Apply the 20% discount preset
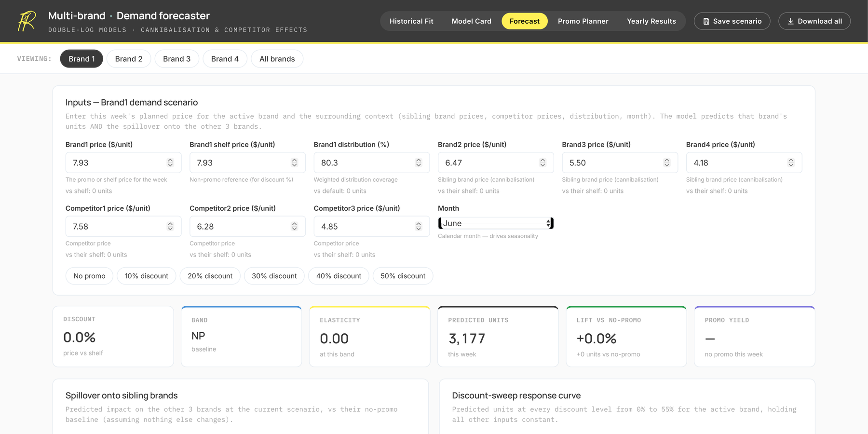The height and width of the screenshot is (434, 868). click(x=210, y=276)
